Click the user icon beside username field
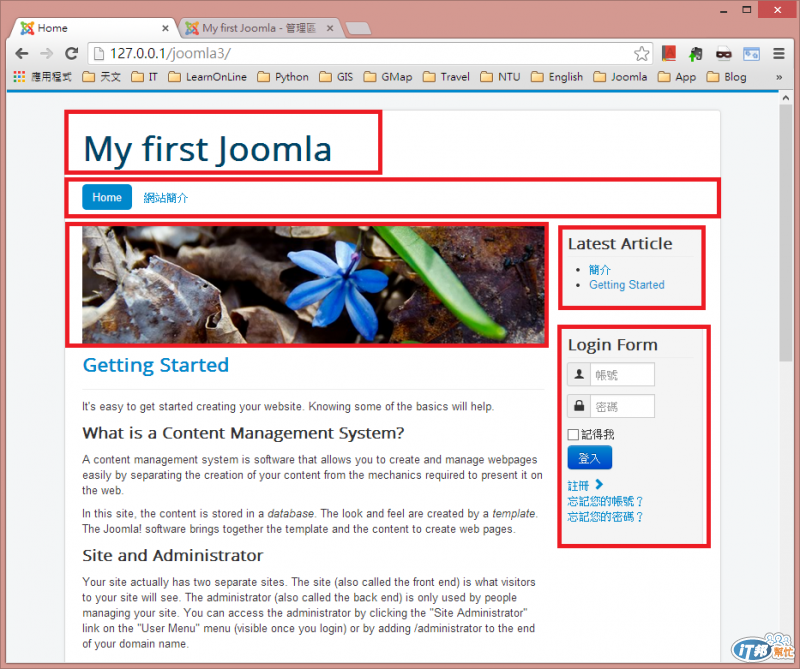The height and width of the screenshot is (669, 800). [x=579, y=375]
